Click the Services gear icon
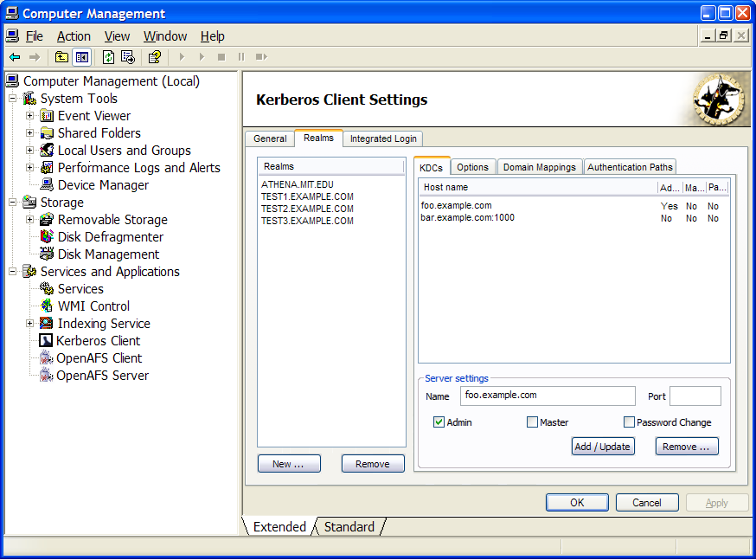The image size is (756, 560). (47, 289)
